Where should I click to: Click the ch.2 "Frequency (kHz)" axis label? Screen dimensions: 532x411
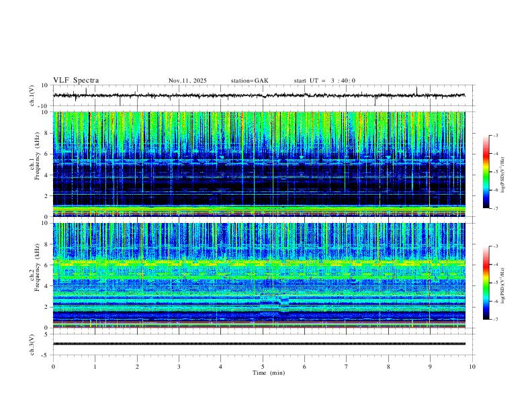[37, 267]
